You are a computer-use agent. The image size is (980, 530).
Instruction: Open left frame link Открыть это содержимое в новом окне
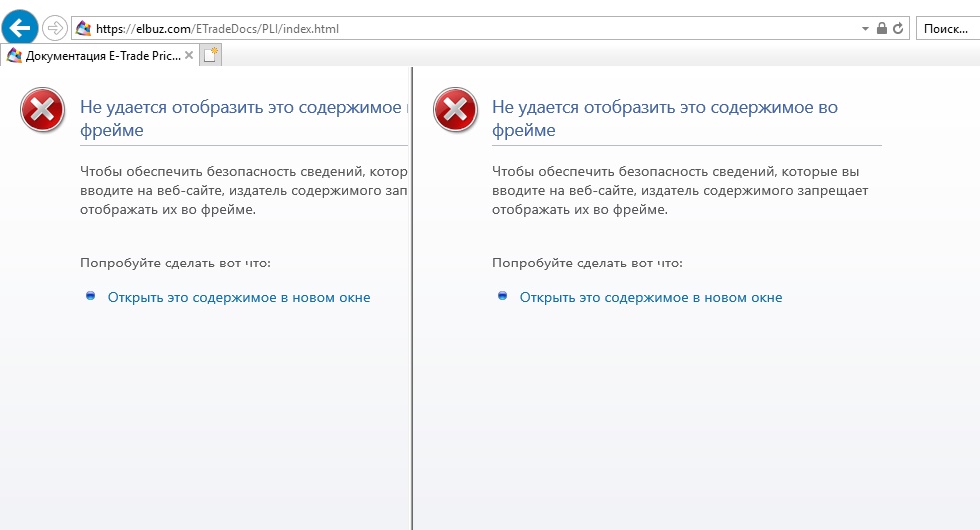[x=239, y=297]
